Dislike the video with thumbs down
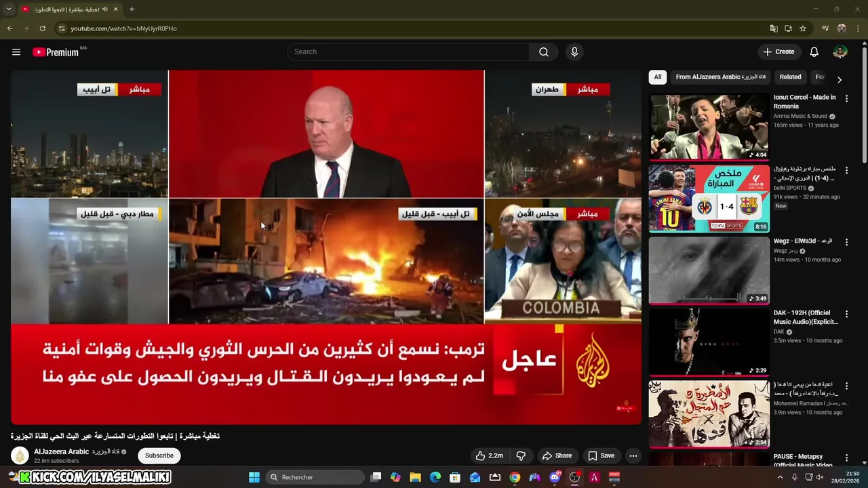Screen dimensions: 868x488 [x=521, y=455]
